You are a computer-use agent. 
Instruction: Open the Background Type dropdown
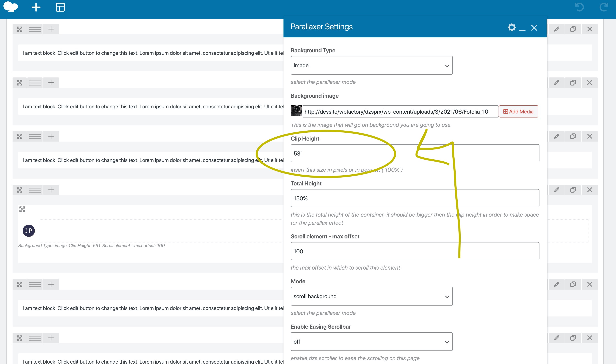coord(371,66)
